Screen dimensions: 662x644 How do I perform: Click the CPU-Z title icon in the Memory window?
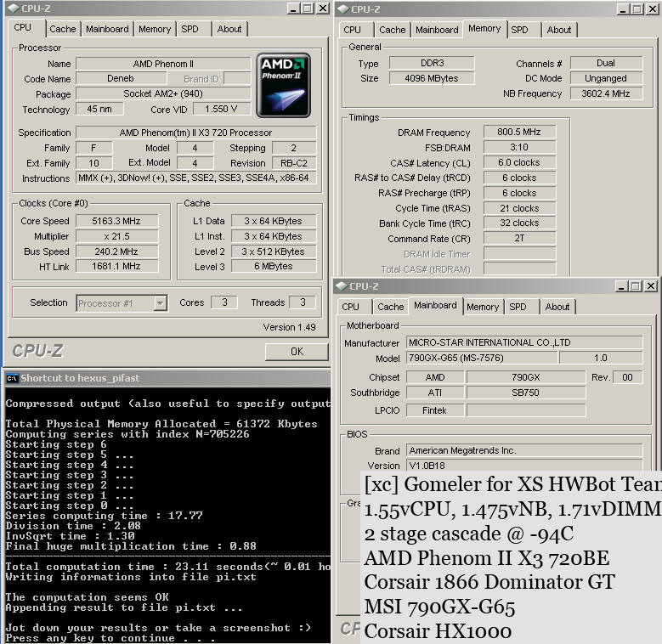[343, 9]
